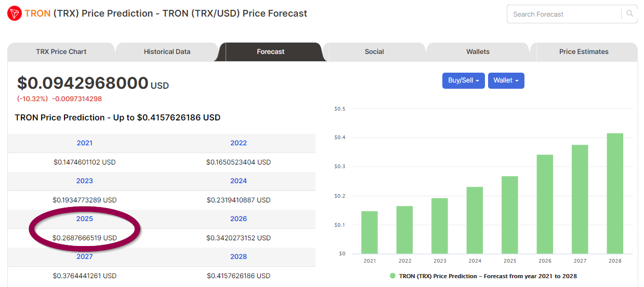Click the 2021 year link
This screenshot has height=287, width=644.
(85, 143)
